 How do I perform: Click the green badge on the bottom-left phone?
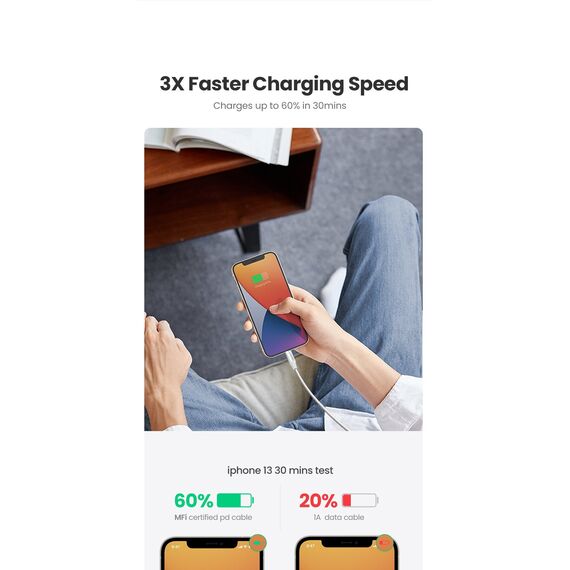tap(258, 543)
